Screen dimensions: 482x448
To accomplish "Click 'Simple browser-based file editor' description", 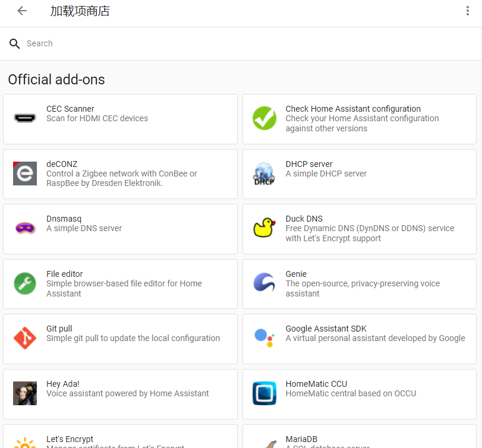I will click(x=124, y=288).
